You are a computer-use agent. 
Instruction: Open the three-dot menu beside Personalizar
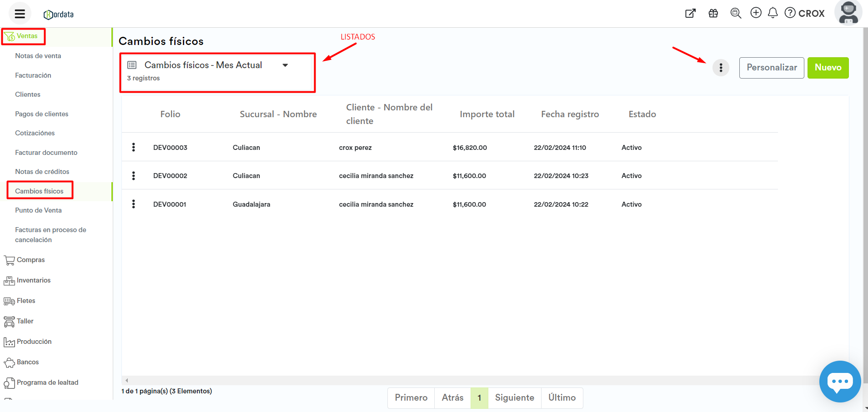[x=721, y=68]
